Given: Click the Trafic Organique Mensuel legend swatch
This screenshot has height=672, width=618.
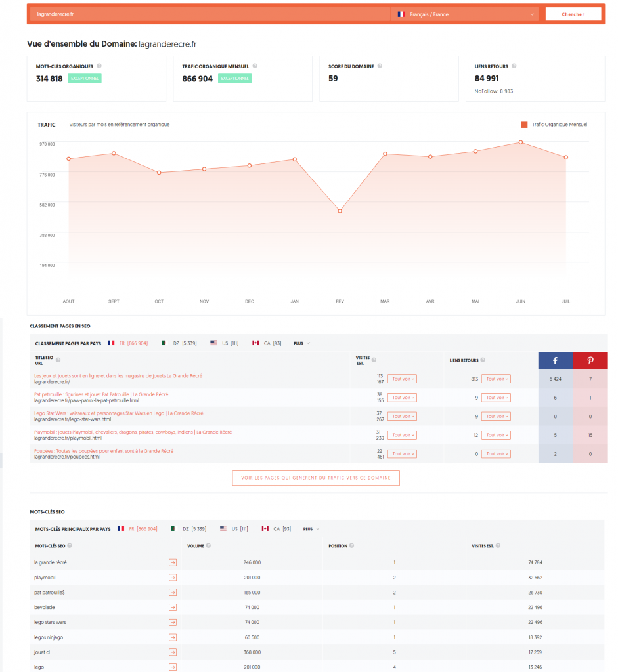Looking at the screenshot, I should click(x=524, y=125).
